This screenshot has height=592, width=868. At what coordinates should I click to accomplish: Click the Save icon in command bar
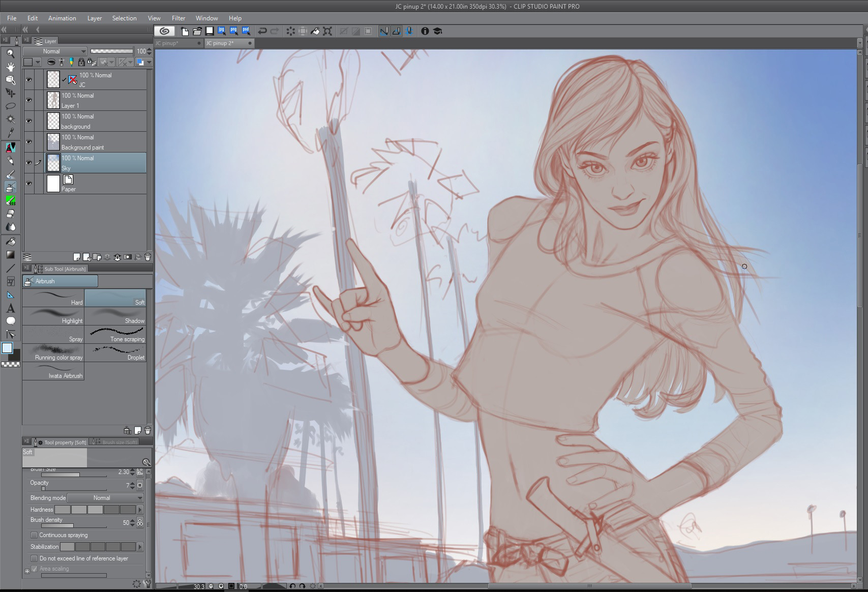click(x=209, y=31)
